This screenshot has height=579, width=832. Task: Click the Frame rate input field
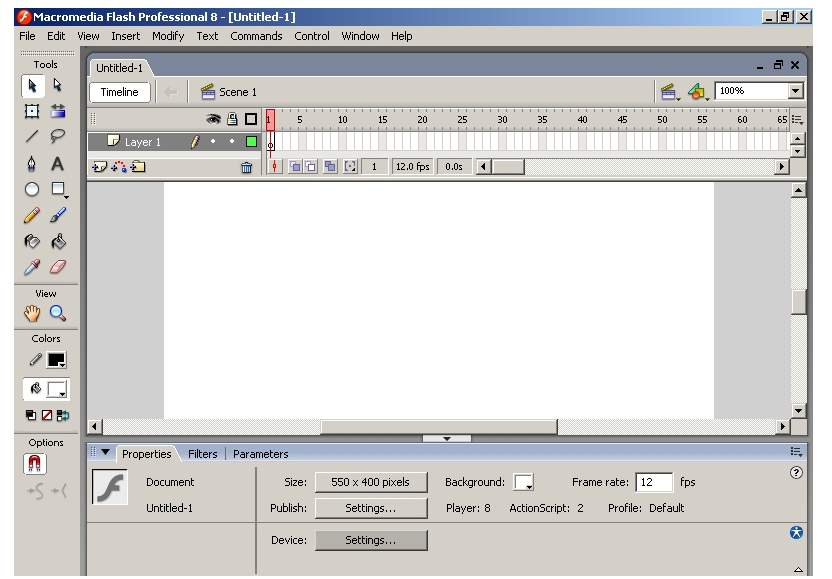point(654,482)
